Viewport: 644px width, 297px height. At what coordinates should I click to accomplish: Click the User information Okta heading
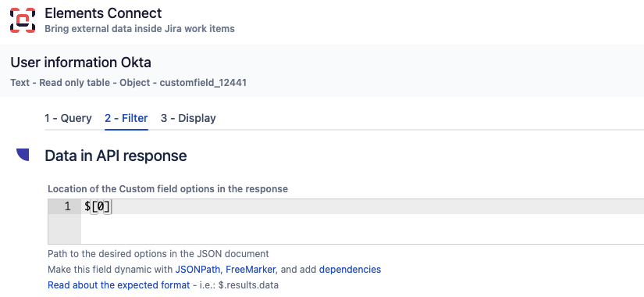81,63
